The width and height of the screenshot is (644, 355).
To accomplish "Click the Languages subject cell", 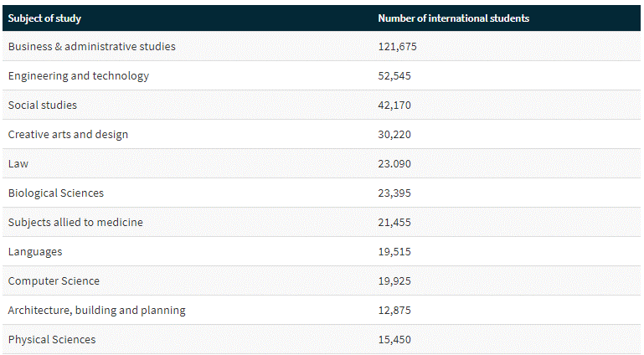I will 35,252.
